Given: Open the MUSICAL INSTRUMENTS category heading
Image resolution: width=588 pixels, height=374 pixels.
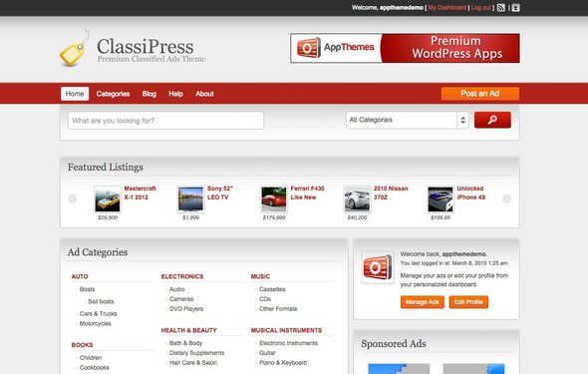Looking at the screenshot, I should point(286,330).
